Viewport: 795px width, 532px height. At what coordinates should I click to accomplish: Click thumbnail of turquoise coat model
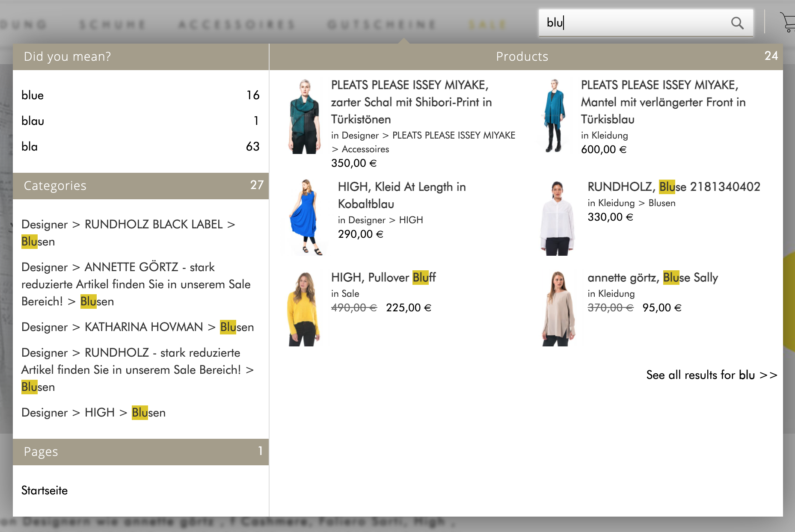[555, 115]
